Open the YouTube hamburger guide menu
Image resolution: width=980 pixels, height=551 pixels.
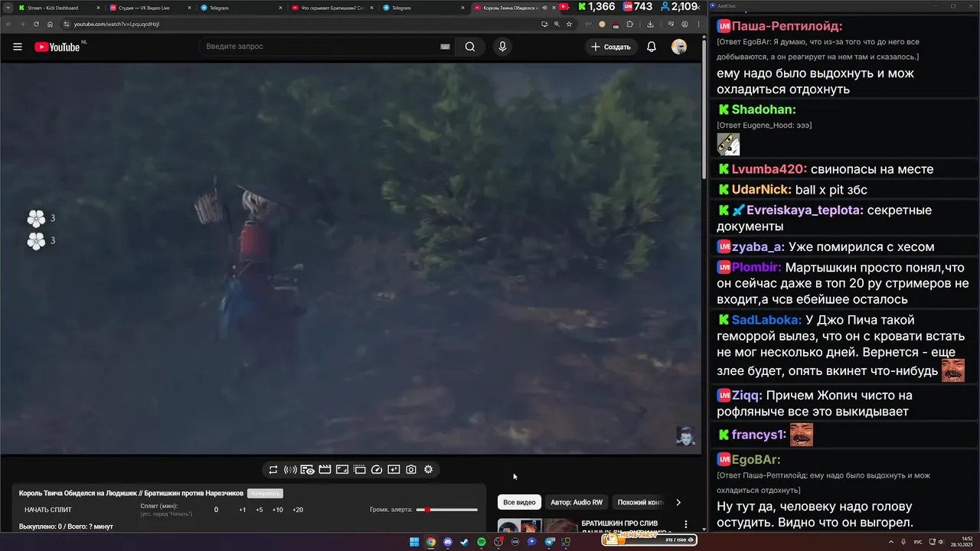coord(18,47)
